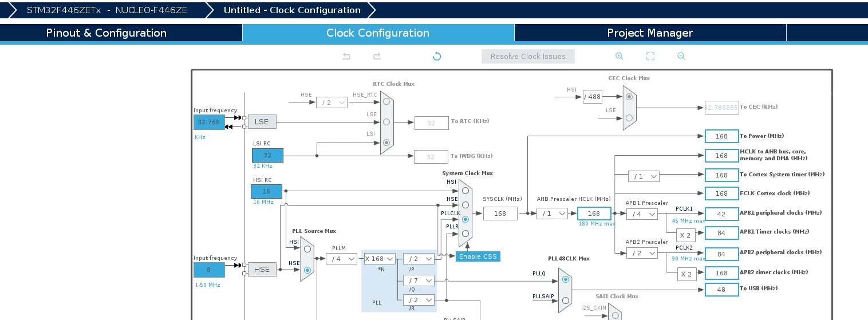Click the / 488 CEC divider box
This screenshot has width=868, height=320.
pos(593,97)
